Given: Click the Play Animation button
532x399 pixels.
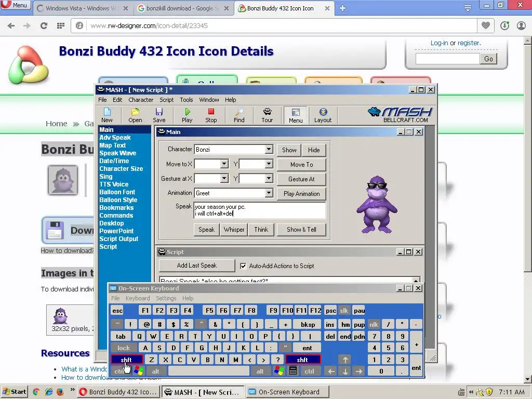Looking at the screenshot, I should click(x=301, y=194).
